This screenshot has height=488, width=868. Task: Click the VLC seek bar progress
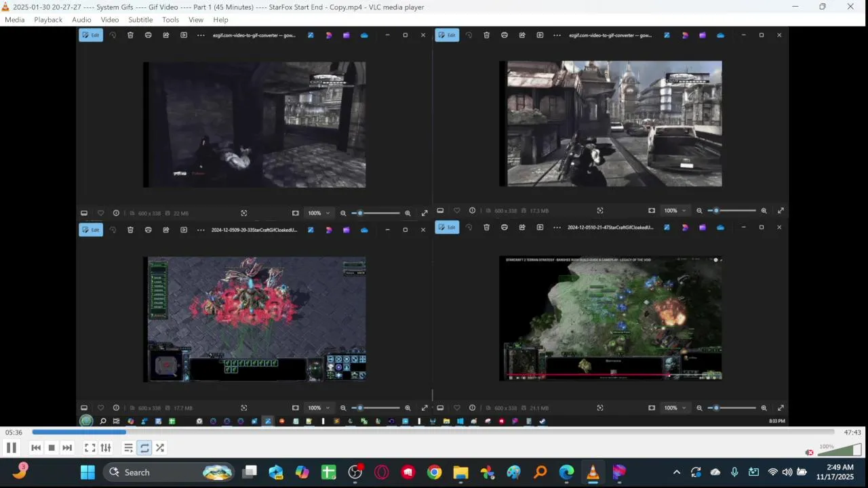(433, 432)
